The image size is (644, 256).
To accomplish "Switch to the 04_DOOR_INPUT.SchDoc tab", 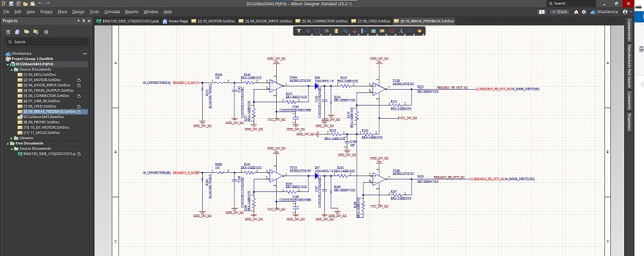I will [269, 20].
